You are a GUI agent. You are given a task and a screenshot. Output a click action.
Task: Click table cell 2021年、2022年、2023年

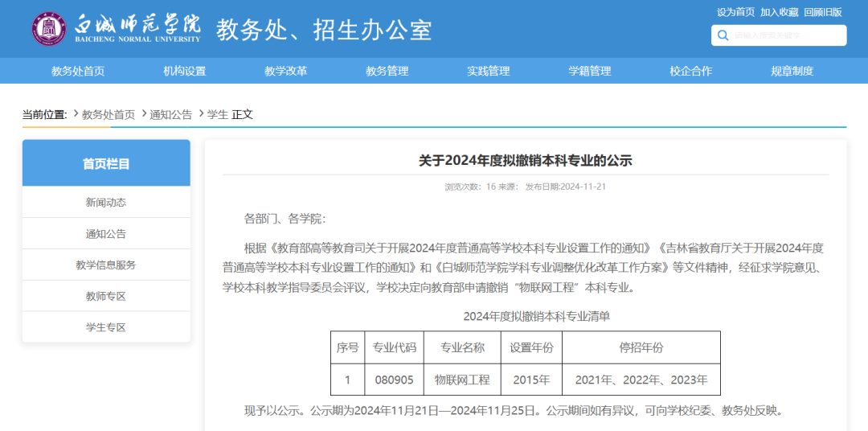pos(641,380)
